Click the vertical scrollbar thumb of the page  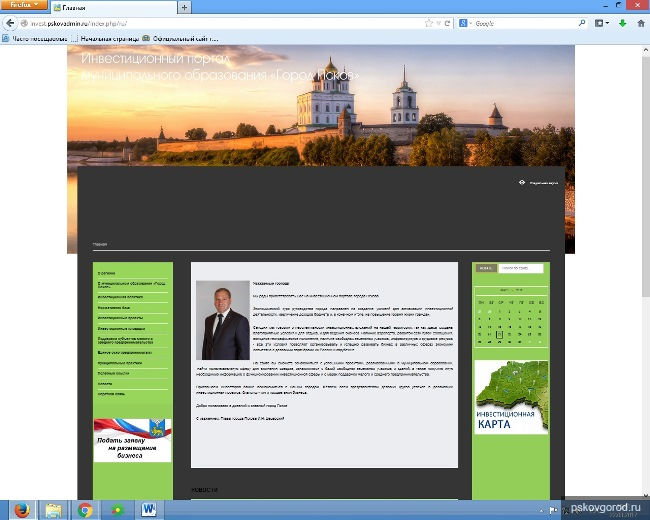[x=646, y=176]
